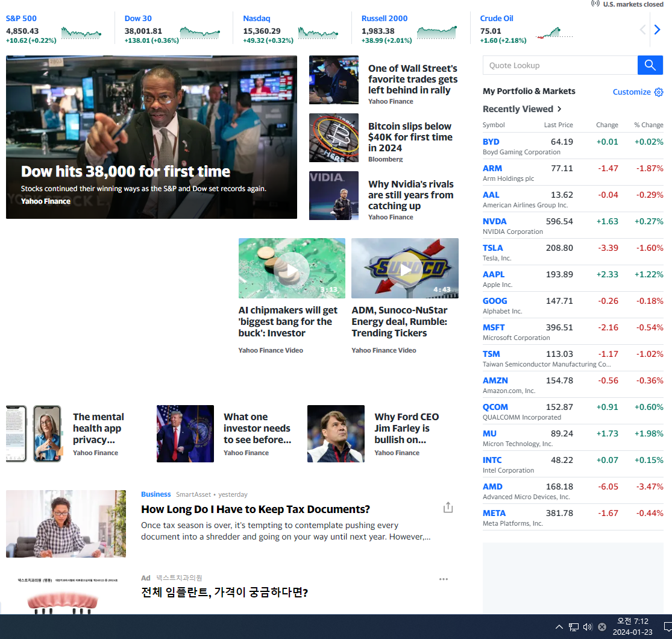This screenshot has width=672, height=639.
Task: Open NVDA ticker symbol
Action: 495,222
